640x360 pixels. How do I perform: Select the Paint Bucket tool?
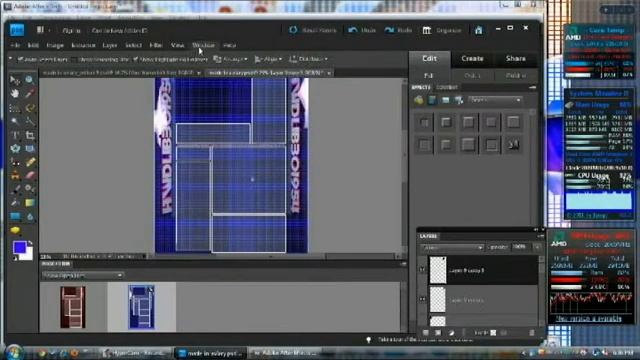pyautogui.click(x=15, y=203)
